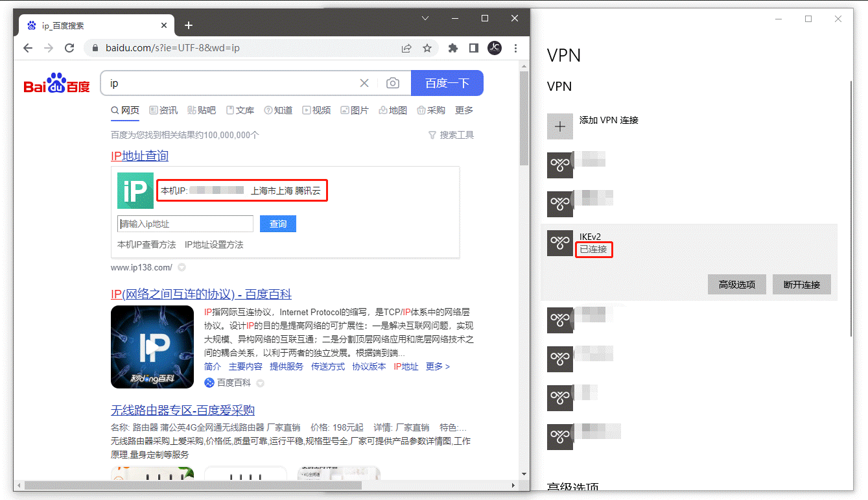
Task: Click the VPN settings window scrollbar
Action: pos(850,208)
